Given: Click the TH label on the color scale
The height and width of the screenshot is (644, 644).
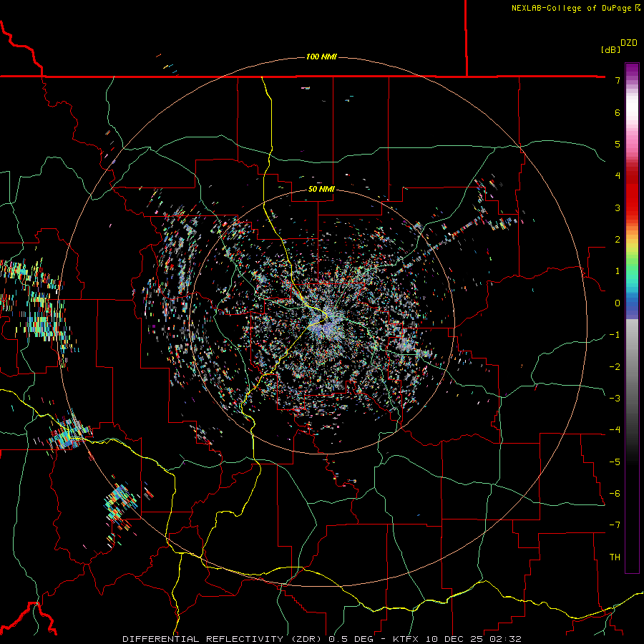Looking at the screenshot, I should click(x=615, y=557).
